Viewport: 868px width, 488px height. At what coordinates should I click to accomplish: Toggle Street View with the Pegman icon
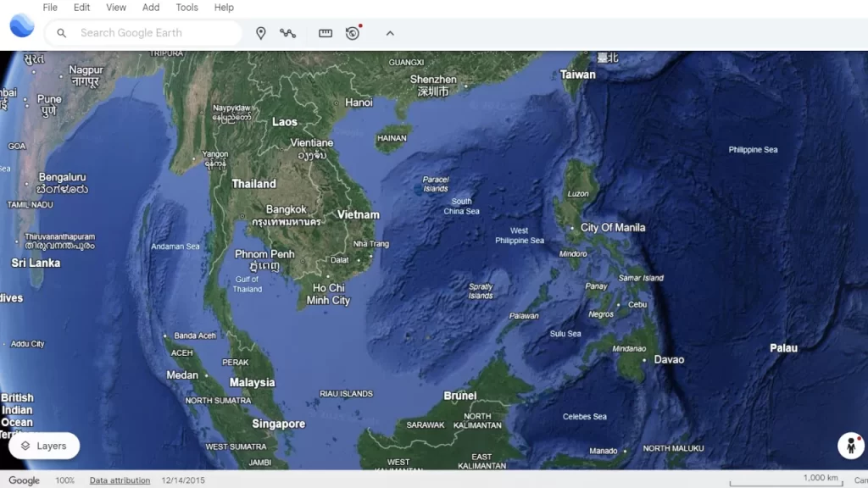coord(850,446)
